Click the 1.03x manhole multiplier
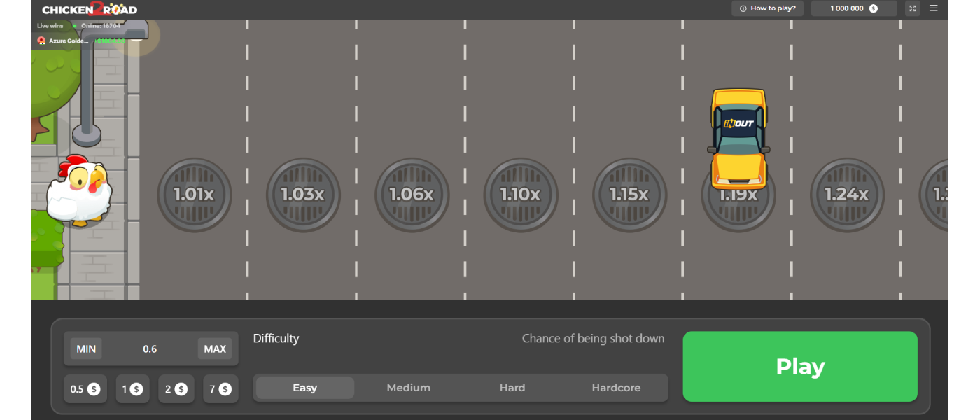Image resolution: width=980 pixels, height=420 pixels. pyautogui.click(x=302, y=195)
